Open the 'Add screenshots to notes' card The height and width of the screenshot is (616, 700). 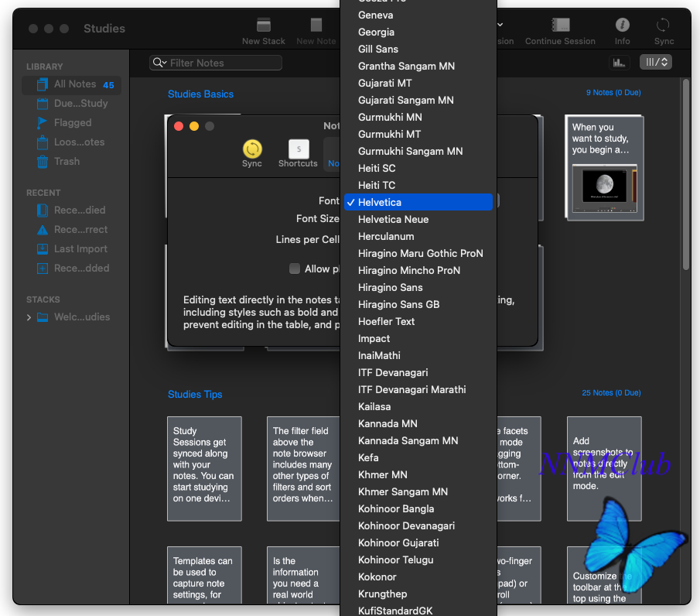coord(604,469)
